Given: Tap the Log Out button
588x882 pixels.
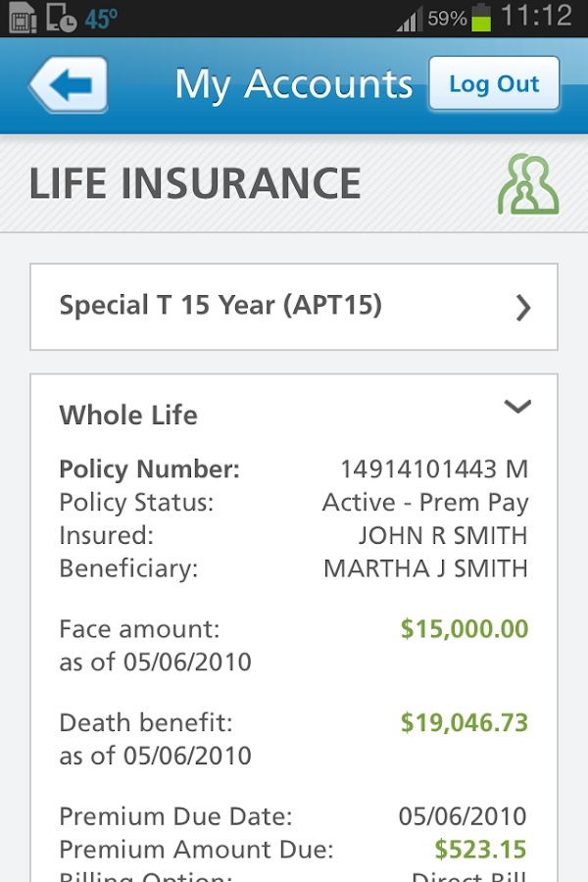Looking at the screenshot, I should (x=494, y=83).
